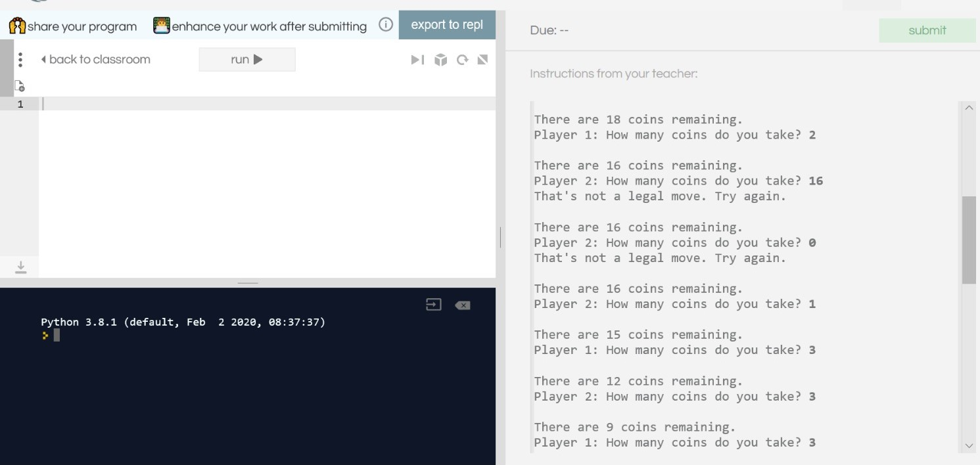Click instructions scrollbar down arrow

click(969, 446)
